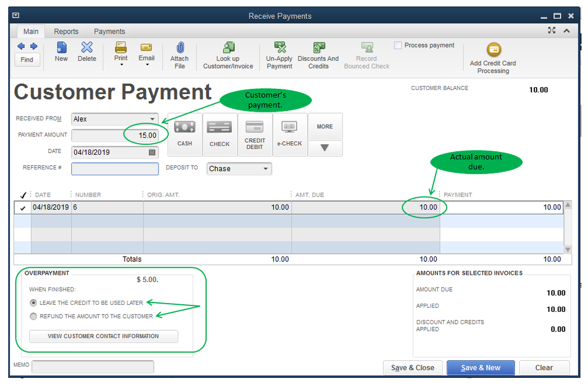Click the Memo field

click(x=93, y=367)
